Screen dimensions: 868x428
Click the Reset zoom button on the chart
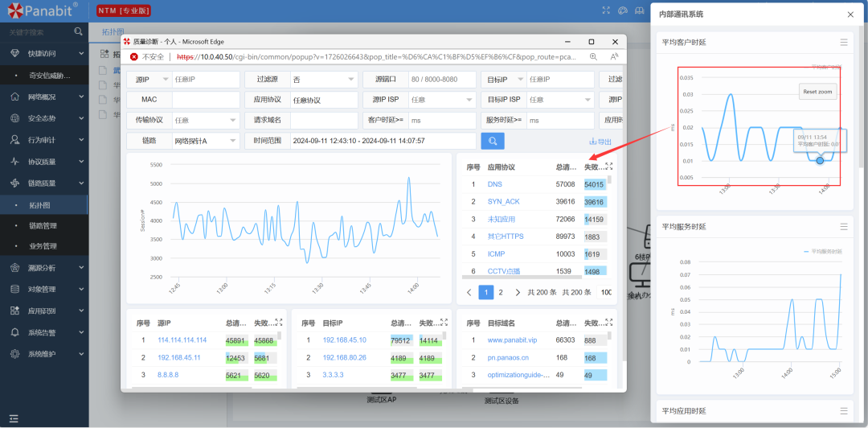tap(818, 92)
